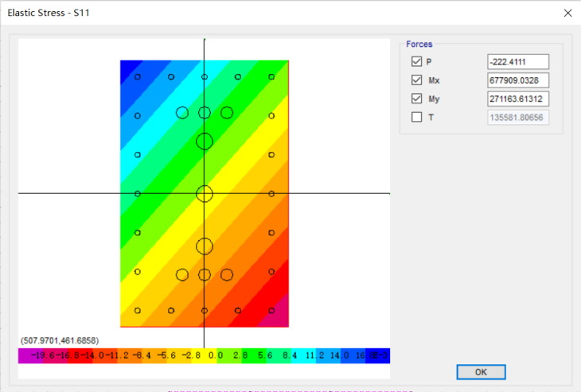The width and height of the screenshot is (581, 392).
Task: Focus the Mx value field
Action: [517, 80]
